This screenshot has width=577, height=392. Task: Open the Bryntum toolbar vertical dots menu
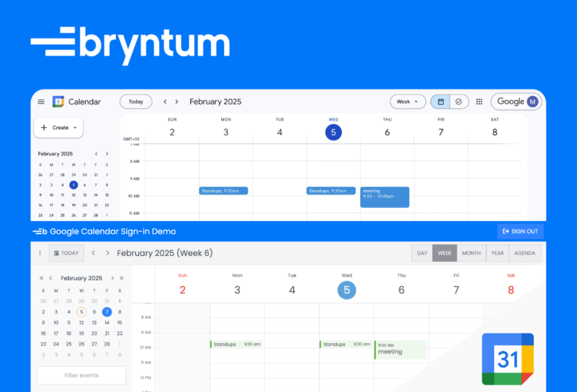(40, 253)
